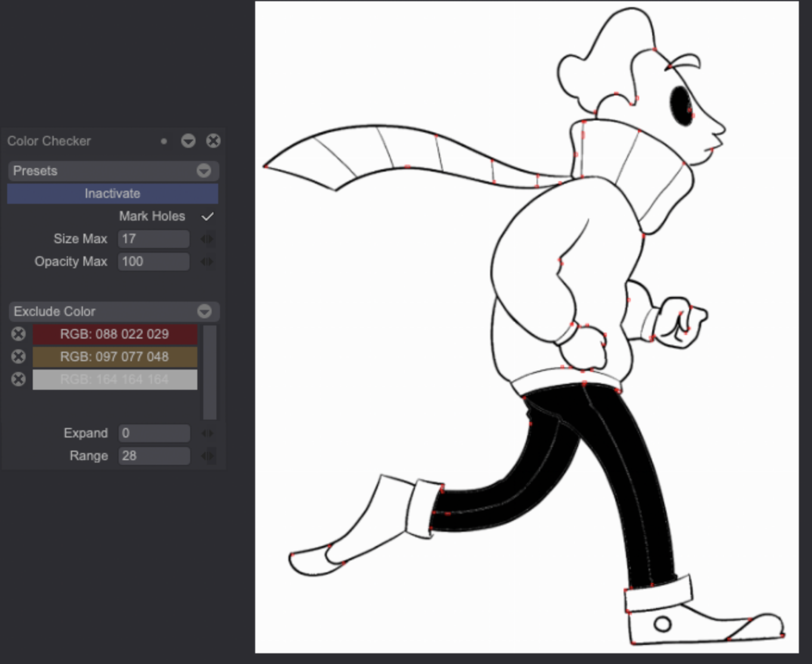Click into the Size Max input field
812x664 pixels.
pos(153,239)
